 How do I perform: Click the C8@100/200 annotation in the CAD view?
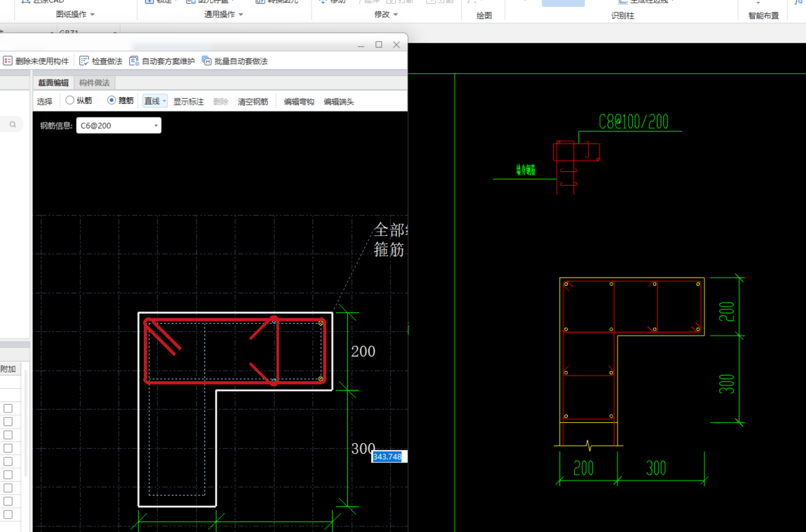[633, 122]
